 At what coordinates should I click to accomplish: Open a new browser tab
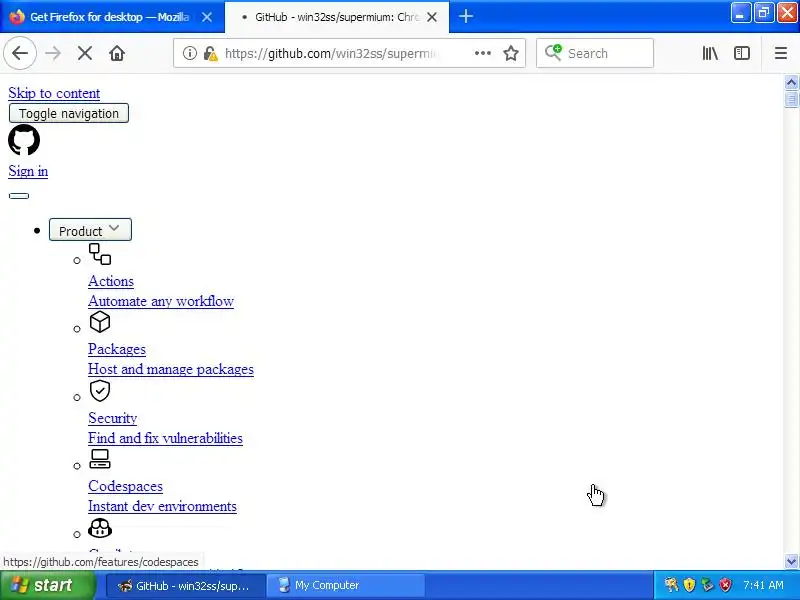[465, 17]
